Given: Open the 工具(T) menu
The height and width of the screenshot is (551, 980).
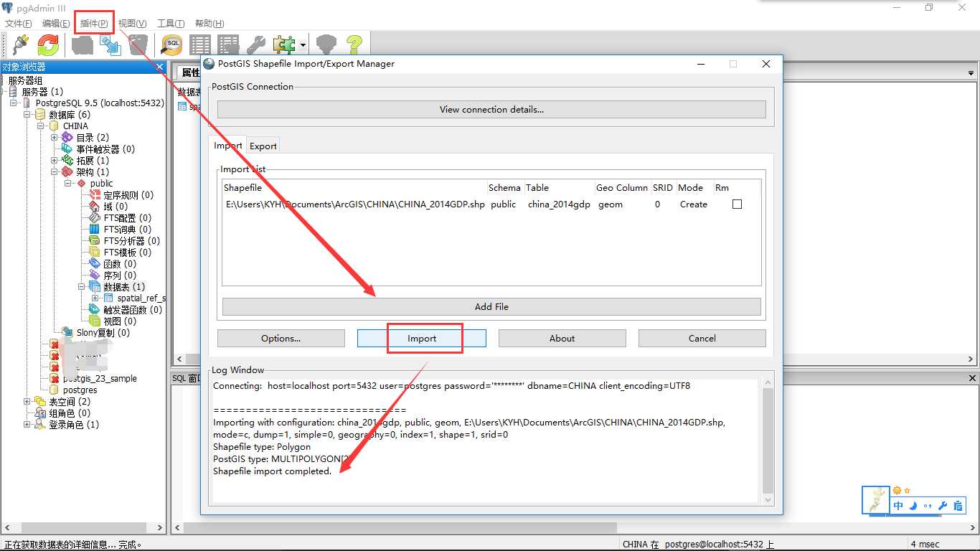Looking at the screenshot, I should pos(171,24).
